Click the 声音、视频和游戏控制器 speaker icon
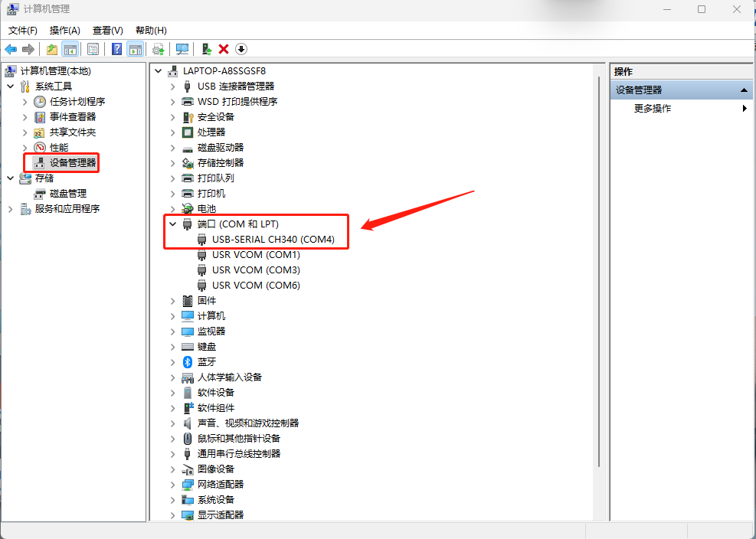Viewport: 756px width, 539px height. click(188, 423)
